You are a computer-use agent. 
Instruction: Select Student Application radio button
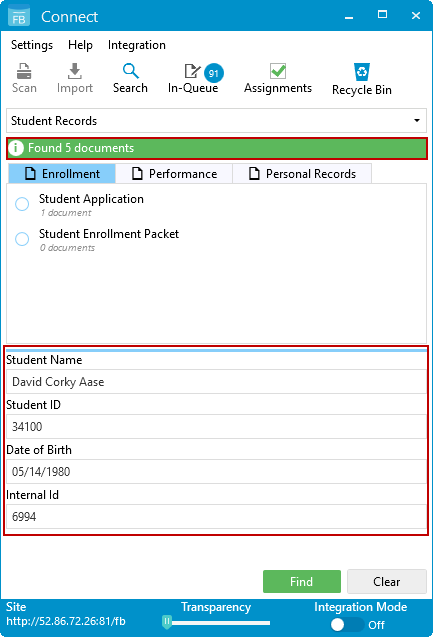tap(22, 204)
